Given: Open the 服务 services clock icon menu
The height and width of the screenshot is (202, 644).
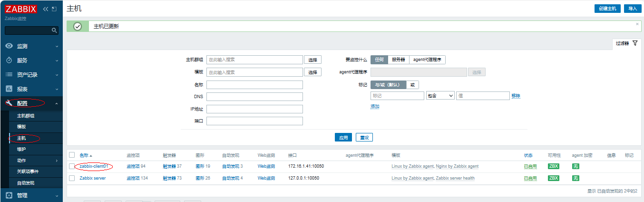Looking at the screenshot, I should 9,61.
